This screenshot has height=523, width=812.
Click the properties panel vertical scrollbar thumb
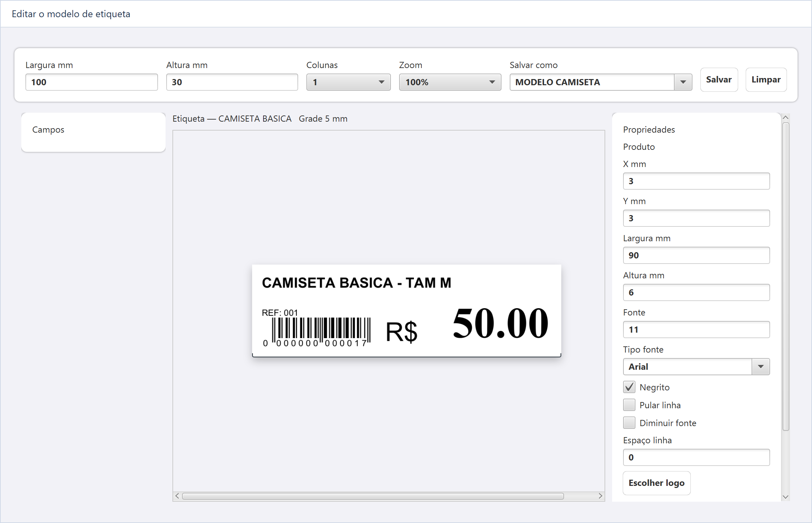786,277
